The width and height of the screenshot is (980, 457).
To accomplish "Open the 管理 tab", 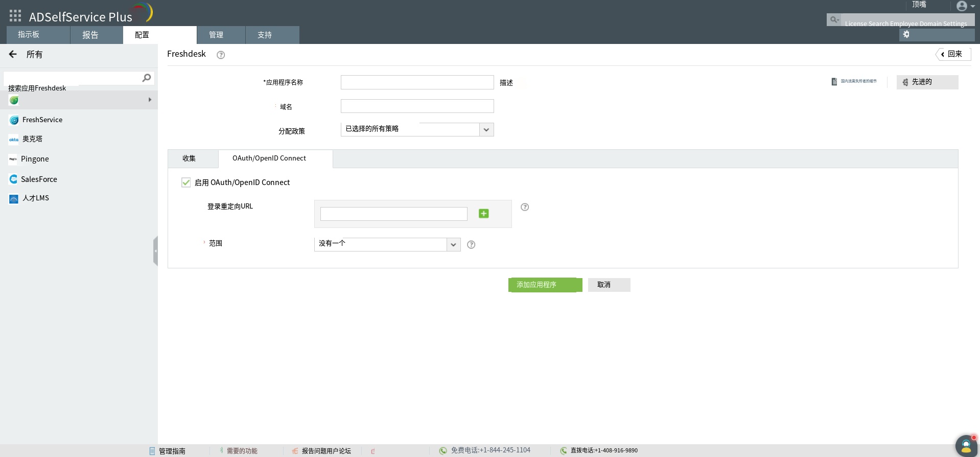I will click(x=221, y=35).
